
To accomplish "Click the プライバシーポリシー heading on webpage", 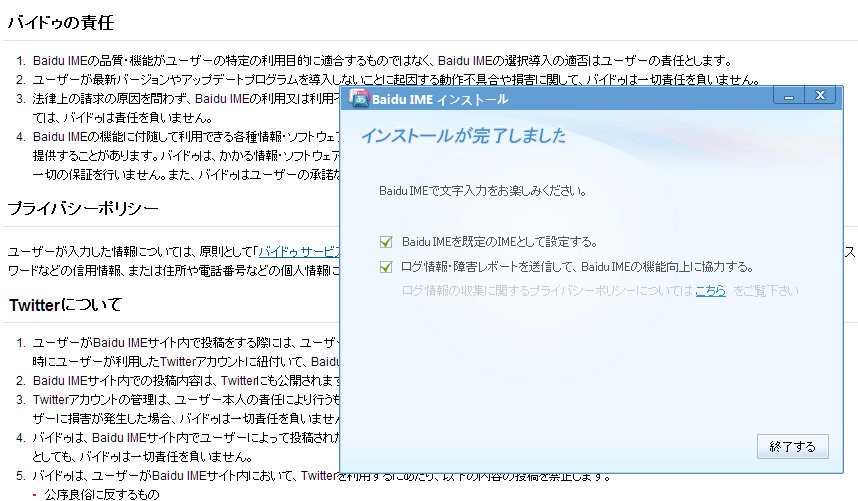I will [83, 208].
